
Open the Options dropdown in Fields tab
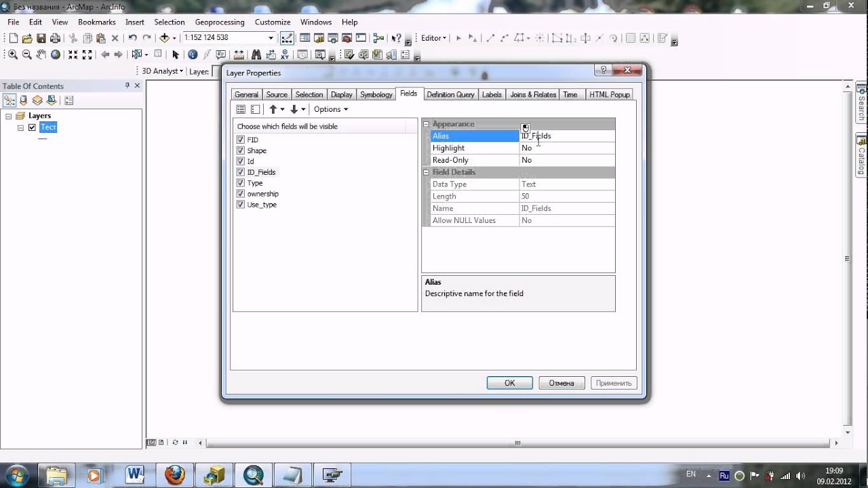click(331, 109)
